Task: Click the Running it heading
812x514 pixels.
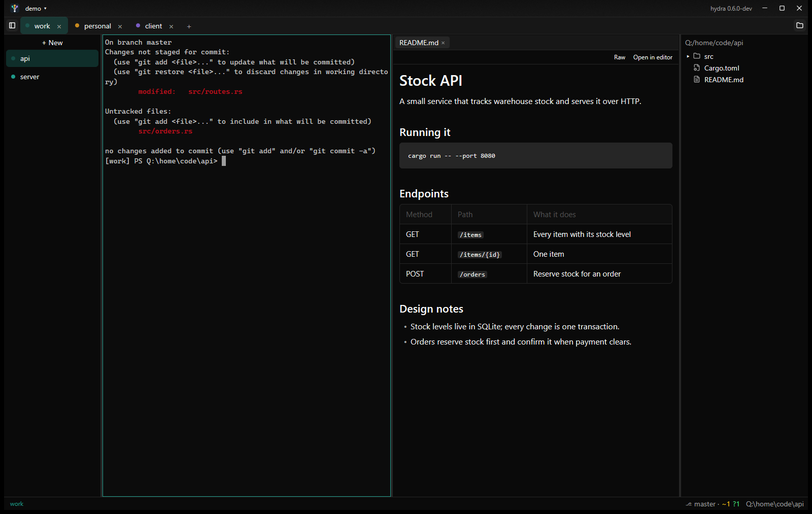Action: (x=425, y=132)
